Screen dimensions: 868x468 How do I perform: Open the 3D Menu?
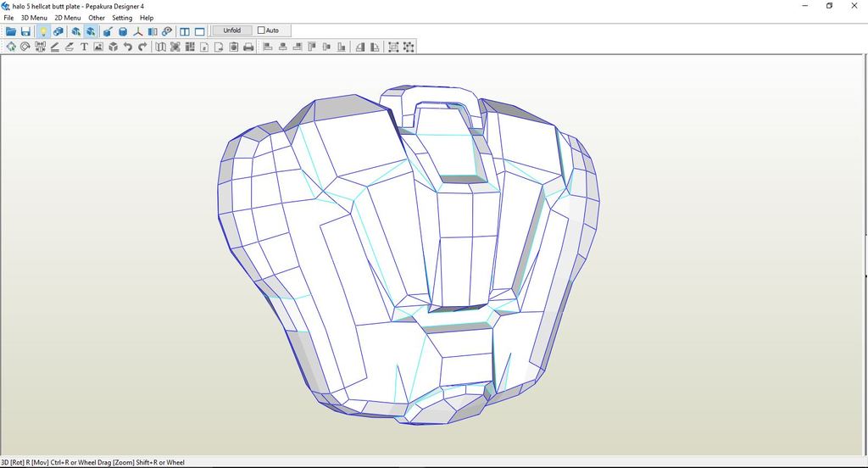coord(34,18)
